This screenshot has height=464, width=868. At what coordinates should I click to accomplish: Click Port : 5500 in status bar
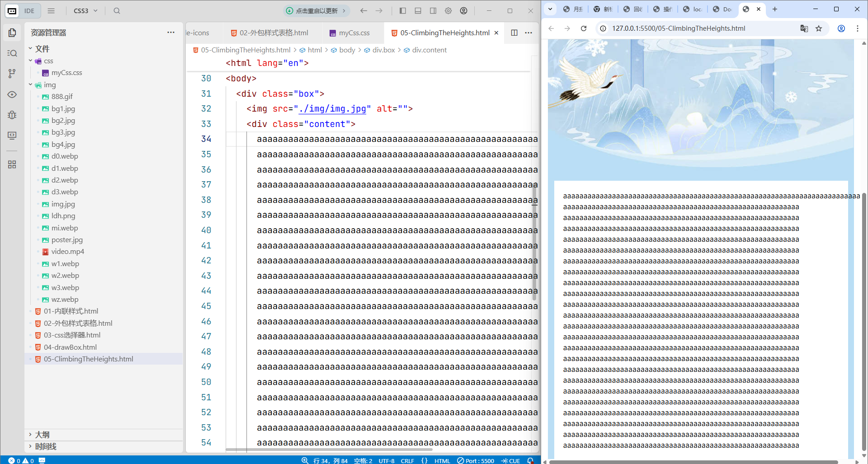pyautogui.click(x=476, y=460)
